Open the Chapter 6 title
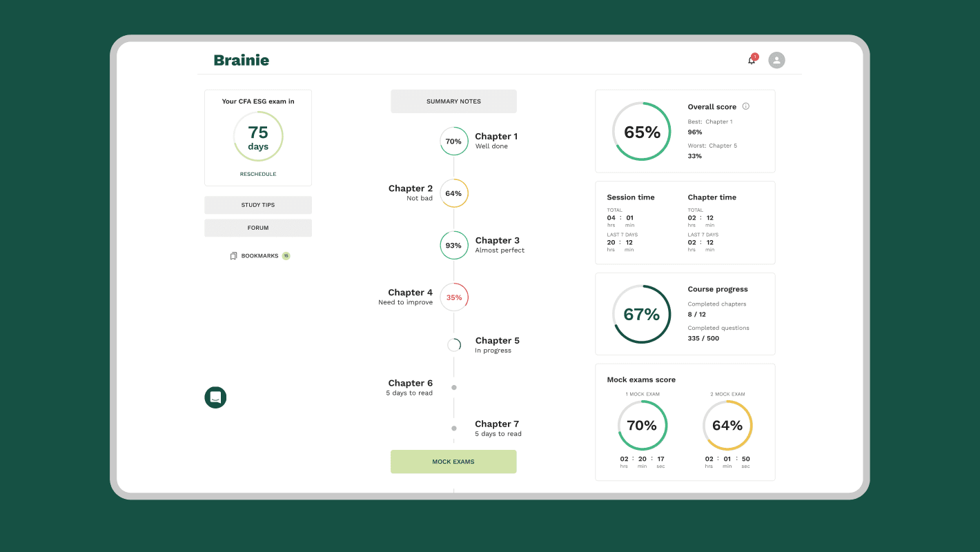980x552 pixels. click(411, 383)
